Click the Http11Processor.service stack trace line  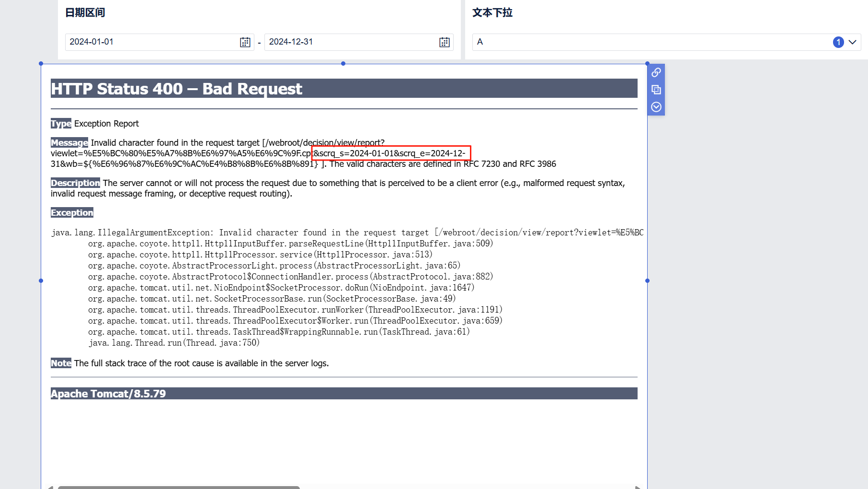[260, 255]
